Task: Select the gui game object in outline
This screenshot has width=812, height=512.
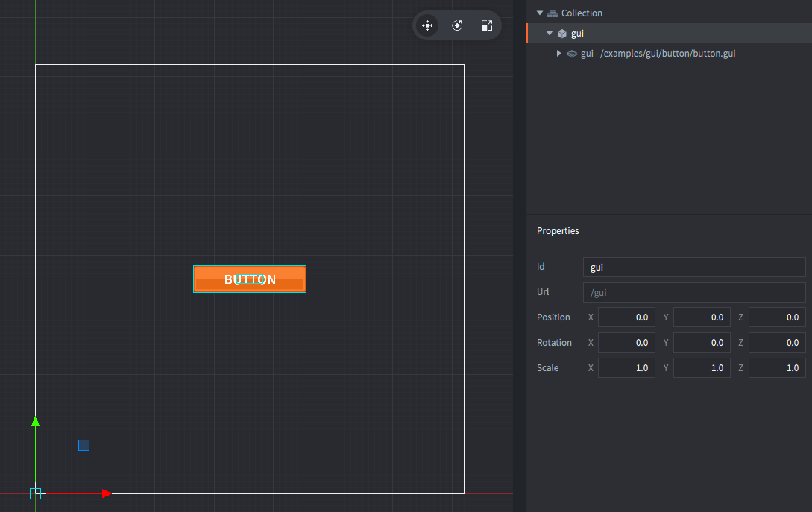Action: [577, 34]
